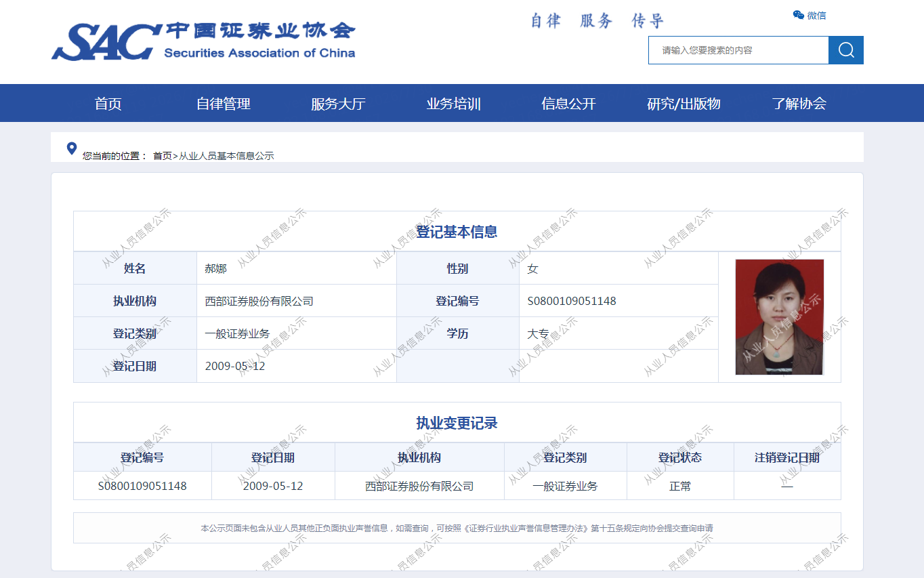Click the education value 大专
The image size is (924, 578).
coord(538,334)
